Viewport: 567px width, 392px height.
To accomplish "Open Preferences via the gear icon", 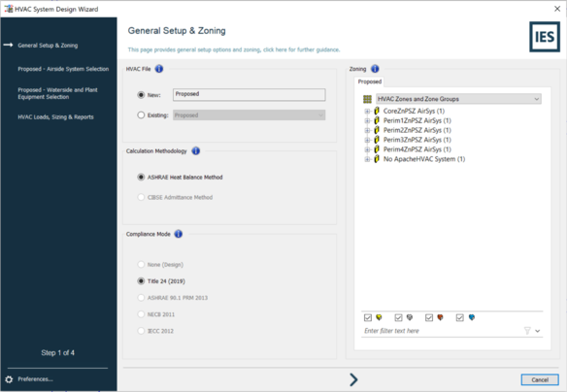I will coord(9,379).
